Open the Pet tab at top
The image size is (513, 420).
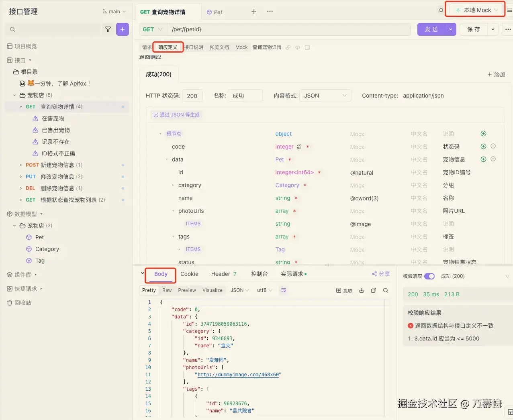[x=215, y=12]
